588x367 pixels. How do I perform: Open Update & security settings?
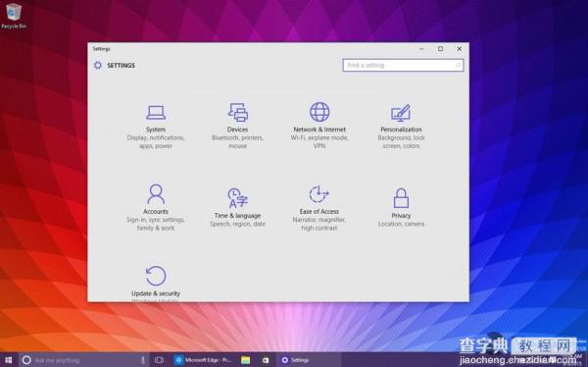point(156,283)
